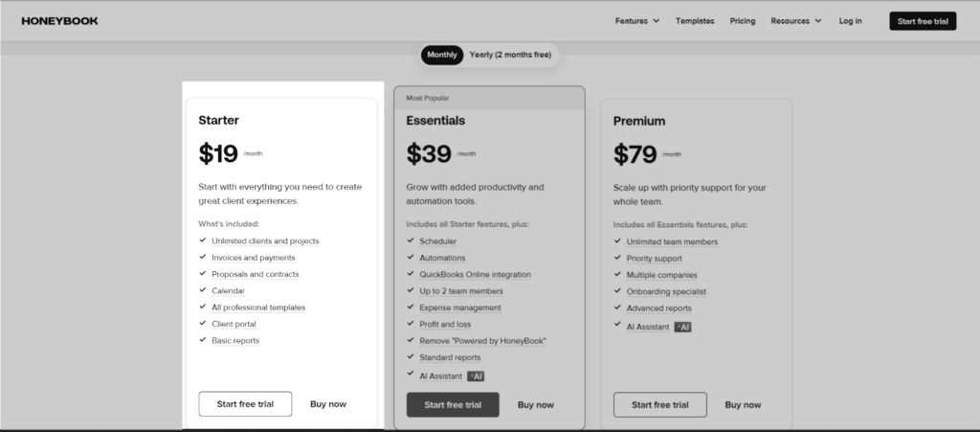Open the Pricing page from the header
This screenshot has width=980, height=432.
pyautogui.click(x=743, y=21)
